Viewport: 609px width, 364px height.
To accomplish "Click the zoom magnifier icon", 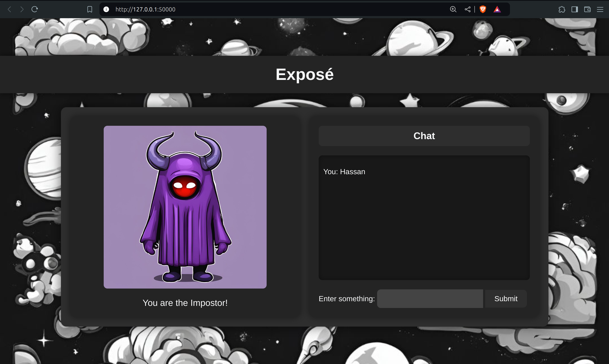I will tap(453, 9).
